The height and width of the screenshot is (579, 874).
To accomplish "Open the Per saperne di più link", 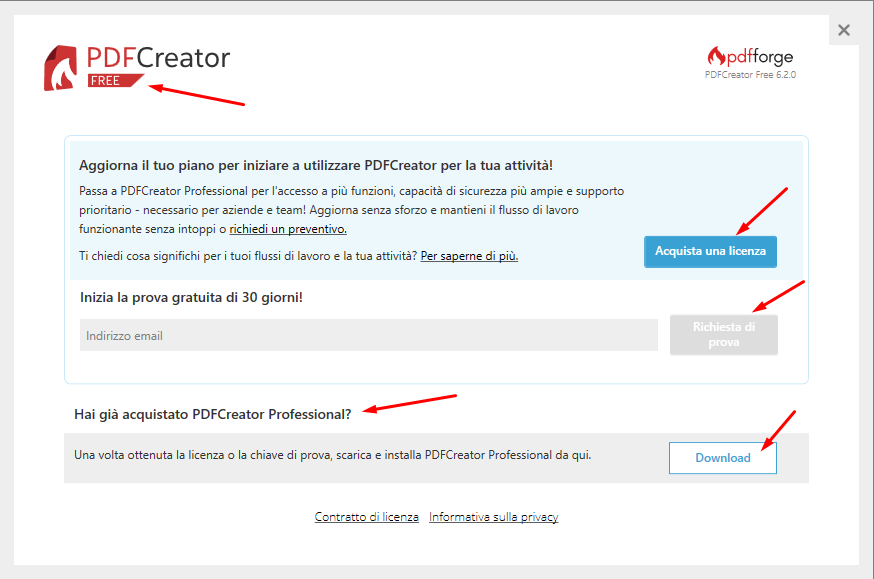I will [469, 256].
